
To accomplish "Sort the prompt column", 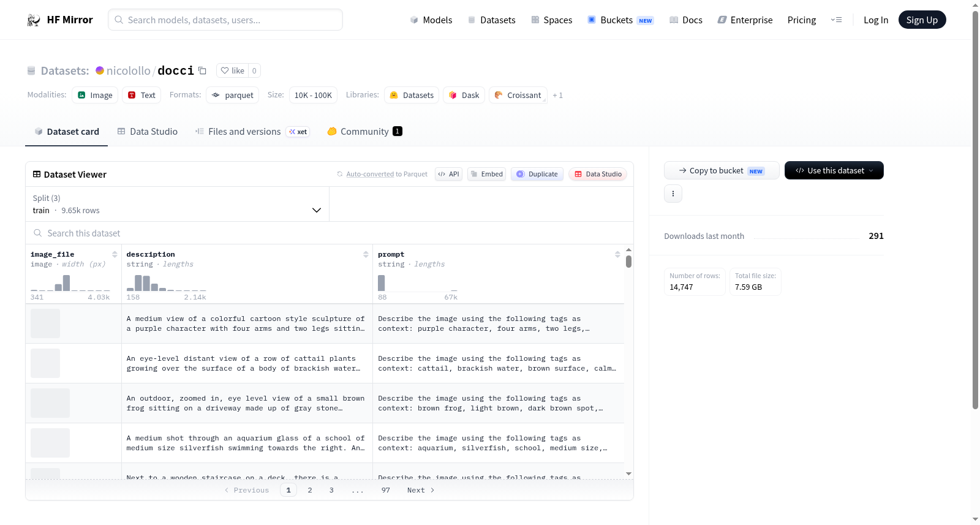I will [x=617, y=254].
